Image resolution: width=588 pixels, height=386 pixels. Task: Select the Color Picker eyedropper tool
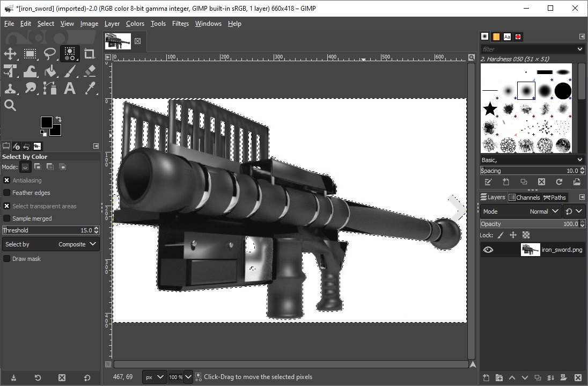pos(90,89)
